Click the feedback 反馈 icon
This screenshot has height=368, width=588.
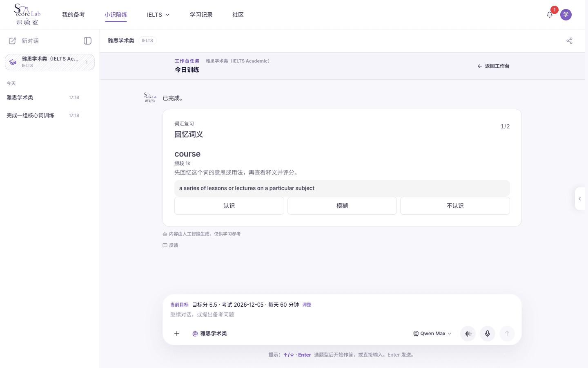[x=165, y=245]
